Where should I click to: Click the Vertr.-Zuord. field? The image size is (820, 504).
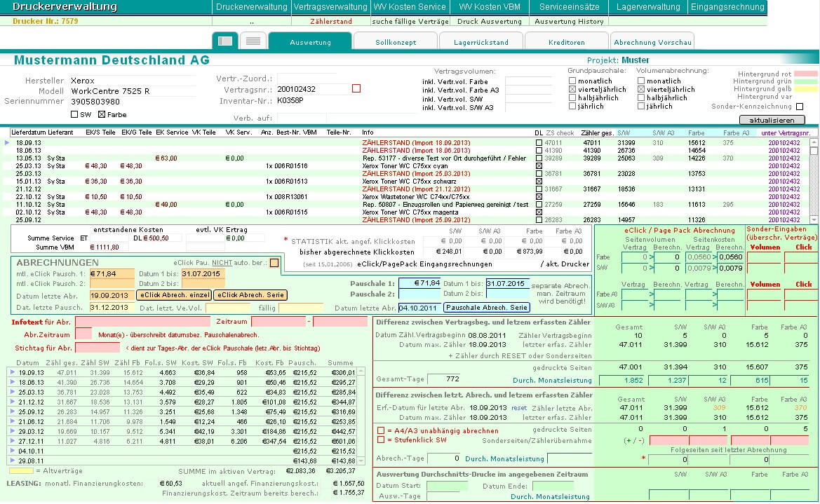[x=307, y=79]
